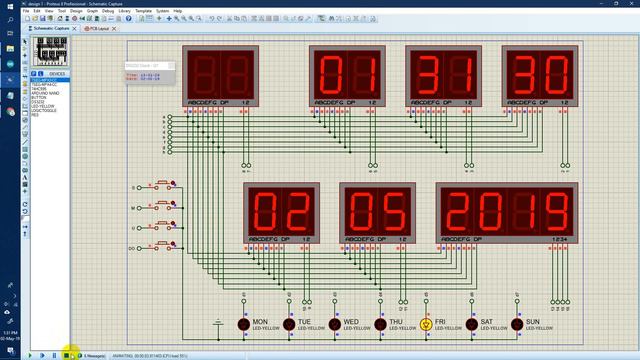The height and width of the screenshot is (360, 640).
Task: Click the Open Project folder icon
Action: [35, 19]
